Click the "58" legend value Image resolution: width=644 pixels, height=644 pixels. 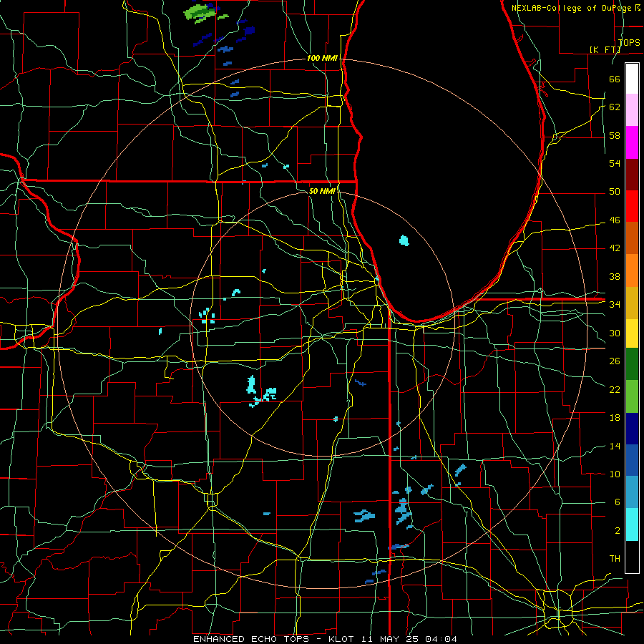615,135
